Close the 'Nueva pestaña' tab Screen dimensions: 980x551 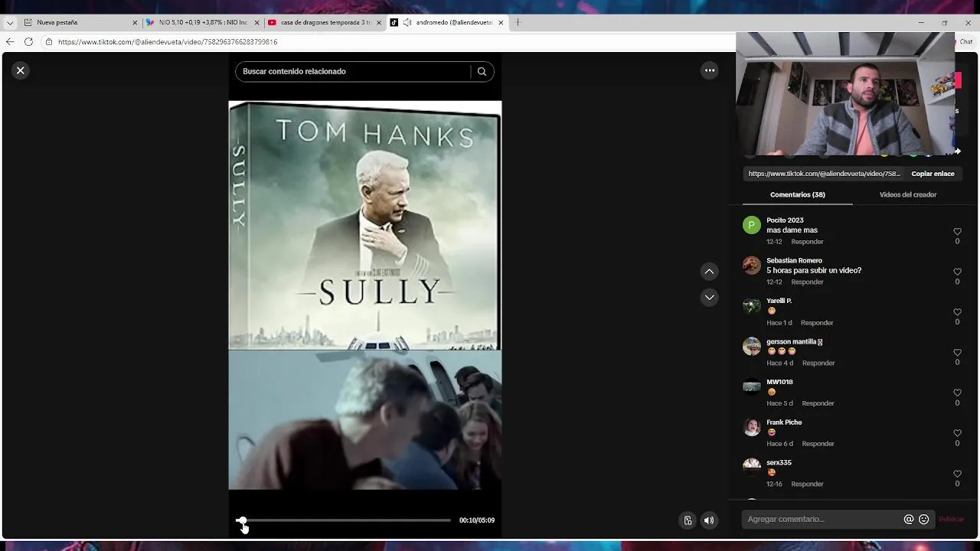[x=135, y=23]
